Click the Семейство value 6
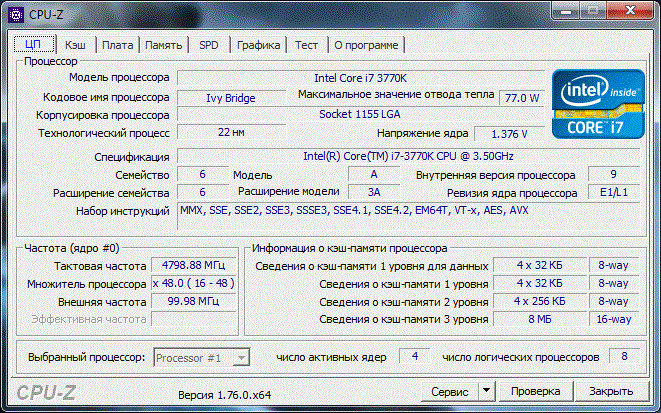Viewport: 661px width, 413px height. pyautogui.click(x=202, y=174)
